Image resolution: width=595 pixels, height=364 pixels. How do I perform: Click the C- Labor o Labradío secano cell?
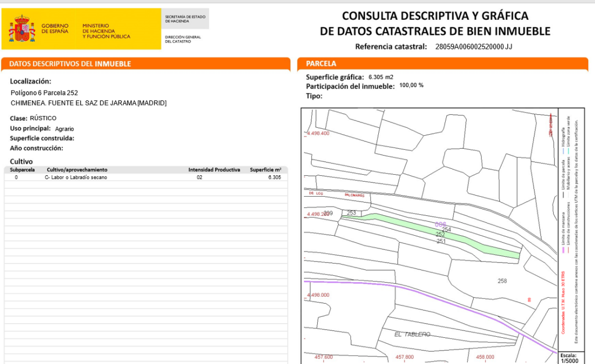tap(76, 178)
